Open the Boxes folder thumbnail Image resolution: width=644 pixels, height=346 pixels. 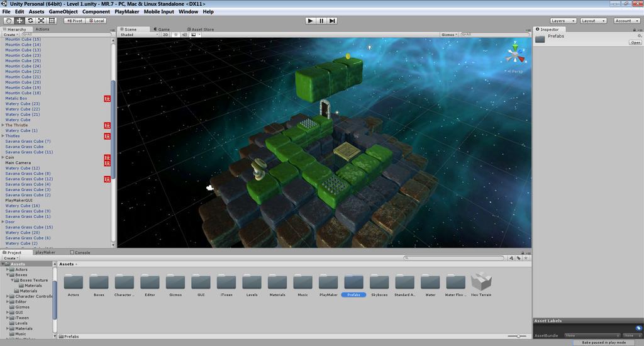click(x=99, y=282)
